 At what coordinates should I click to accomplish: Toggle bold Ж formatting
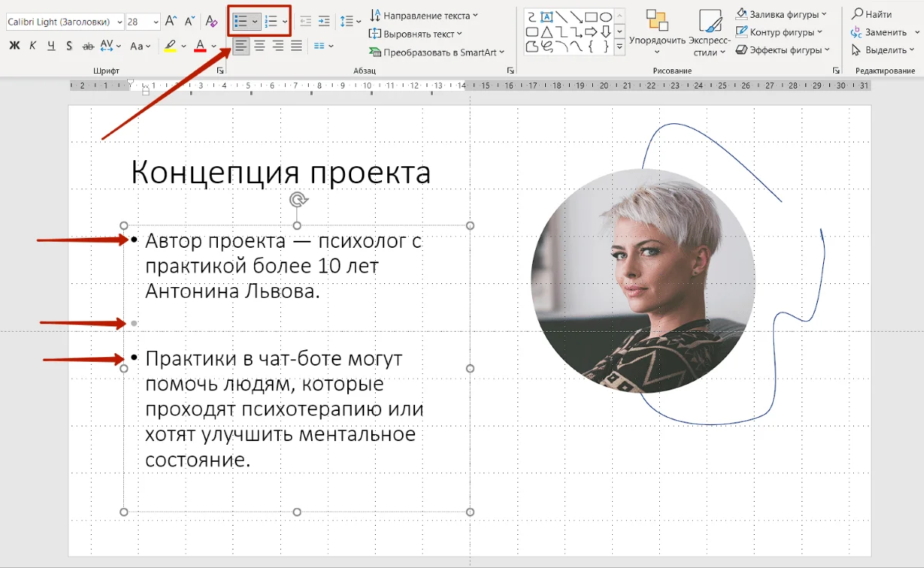click(14, 46)
